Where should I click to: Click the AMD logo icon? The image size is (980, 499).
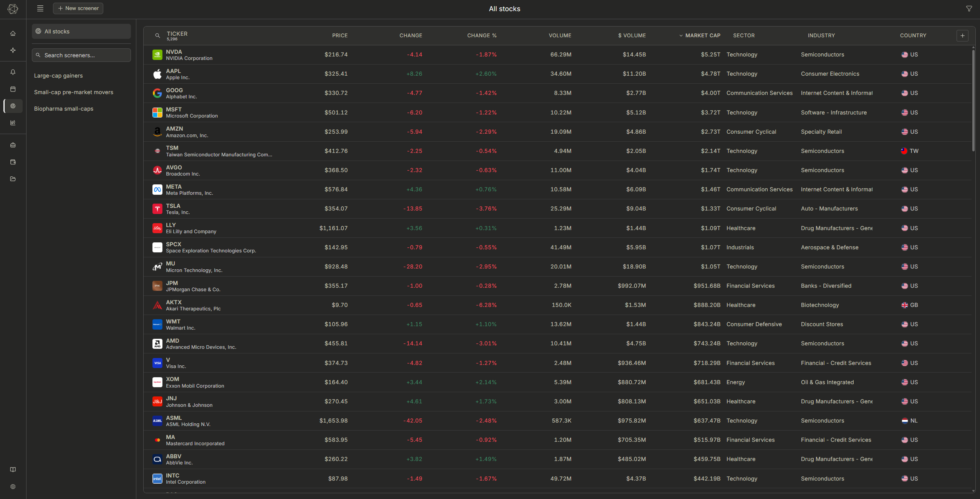pyautogui.click(x=157, y=344)
